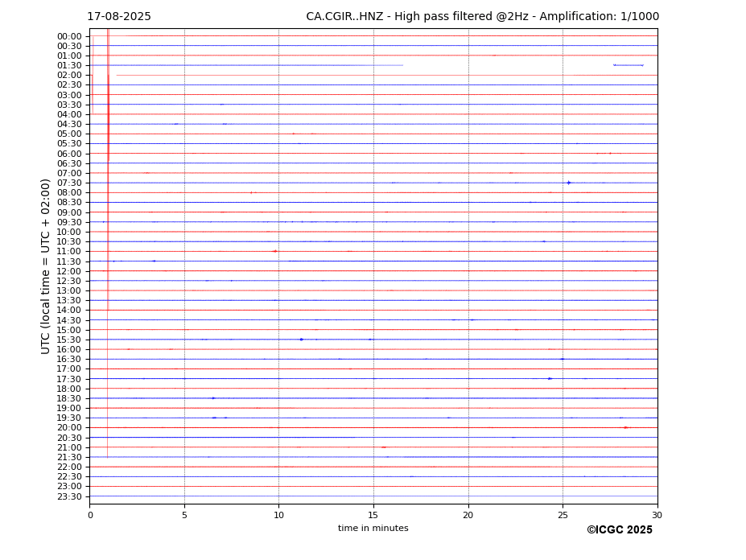Click the 21:00 time row label
Screen dimensions: 746x560
(x=69, y=447)
